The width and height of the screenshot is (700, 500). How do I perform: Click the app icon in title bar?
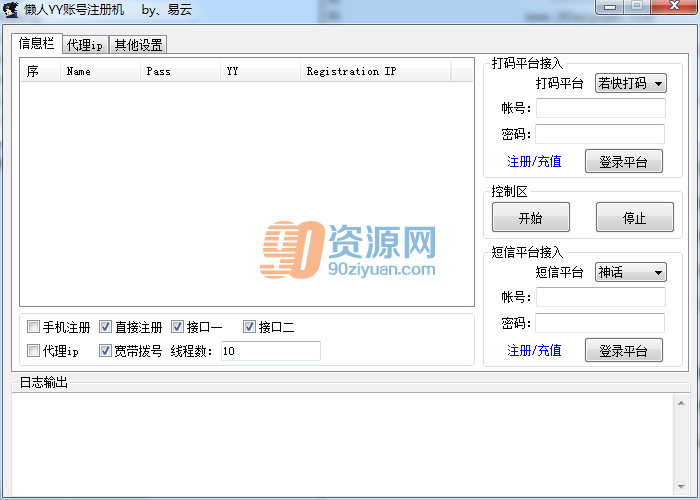pos(11,10)
